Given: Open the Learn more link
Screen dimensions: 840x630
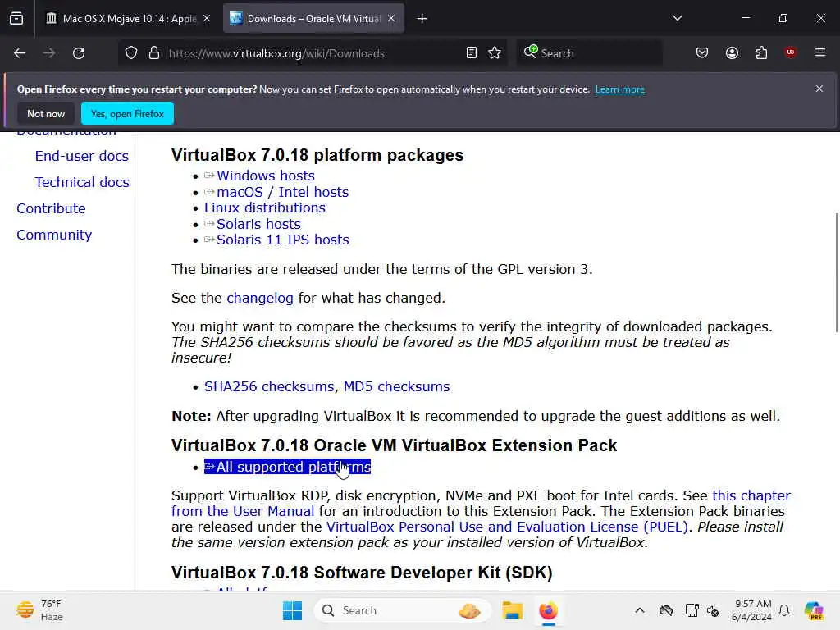Looking at the screenshot, I should coord(620,89).
